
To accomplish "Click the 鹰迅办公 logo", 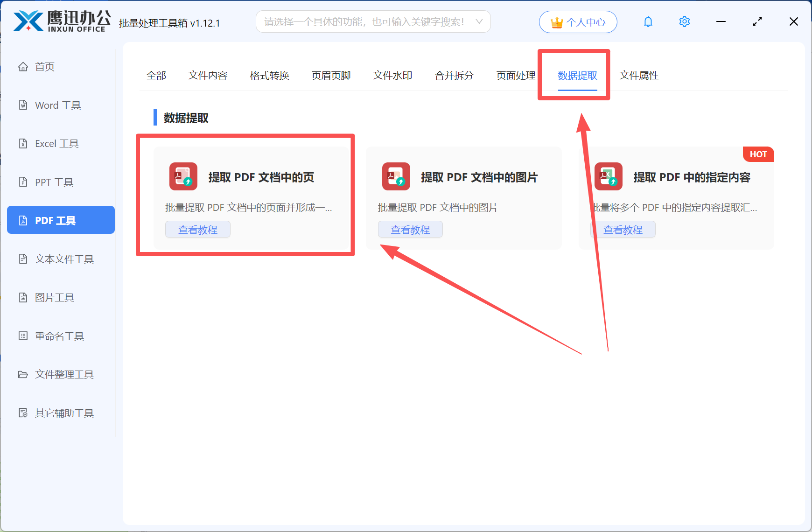I will tap(61, 20).
